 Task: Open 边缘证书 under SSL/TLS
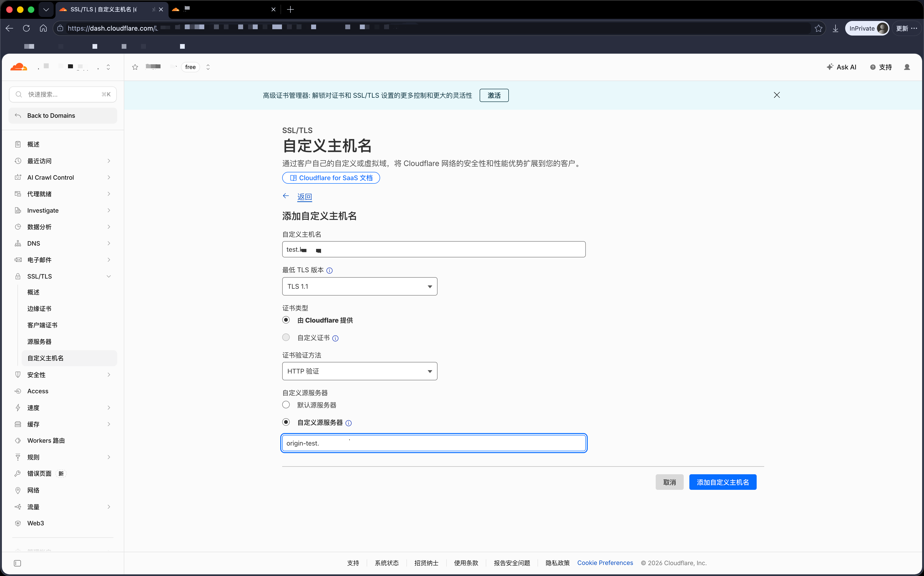[x=39, y=308]
